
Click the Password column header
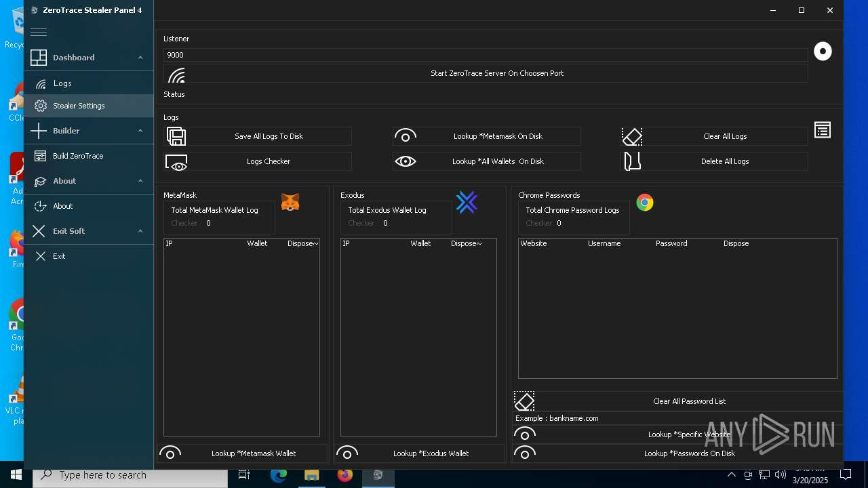coord(671,243)
